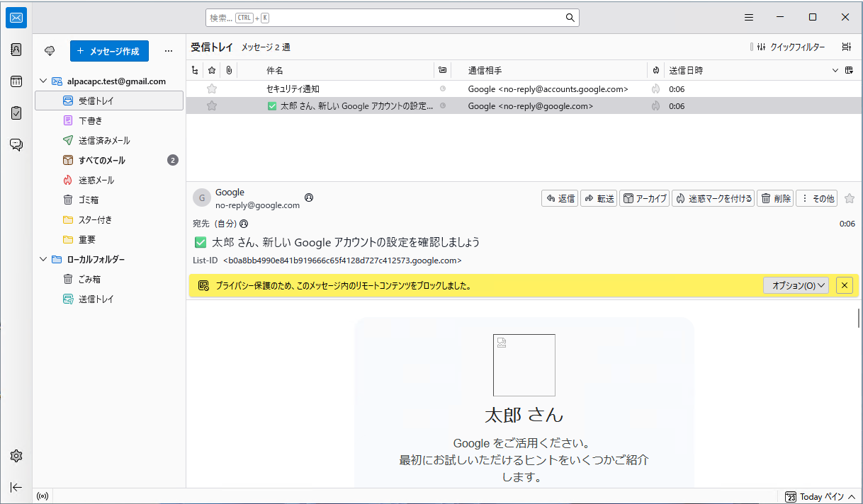The height and width of the screenshot is (504, 863).
Task: Open local ごみ箱 folder
Action: coord(109,280)
